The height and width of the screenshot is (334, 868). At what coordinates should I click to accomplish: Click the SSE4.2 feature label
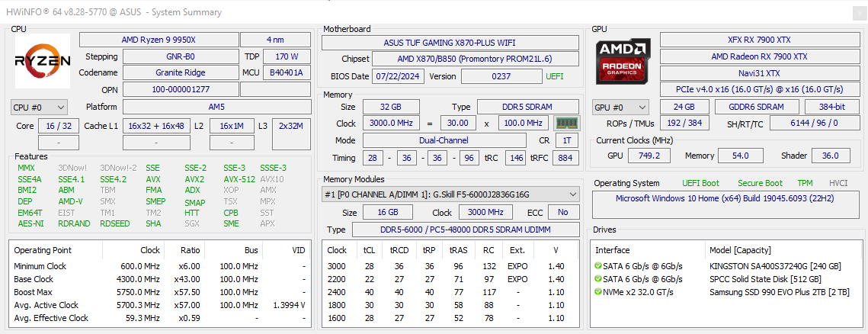pos(113,179)
